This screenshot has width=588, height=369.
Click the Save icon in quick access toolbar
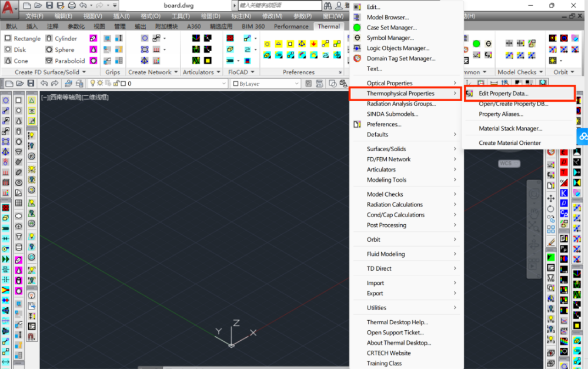point(49,5)
